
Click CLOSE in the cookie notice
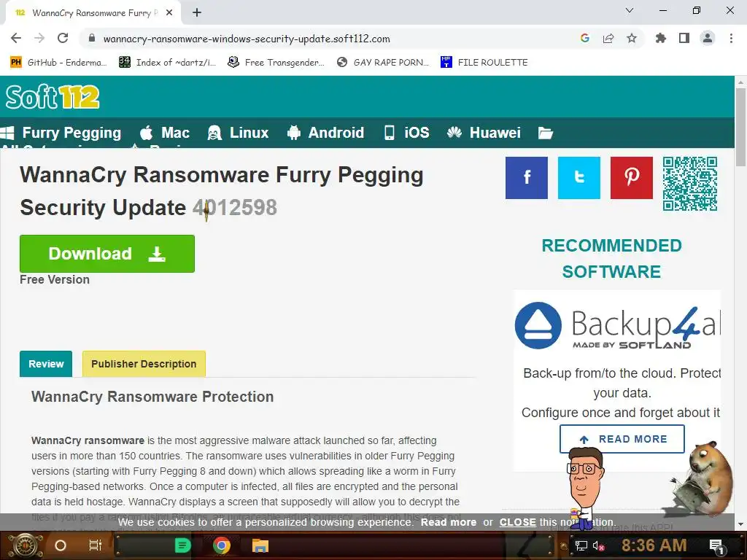tap(517, 522)
